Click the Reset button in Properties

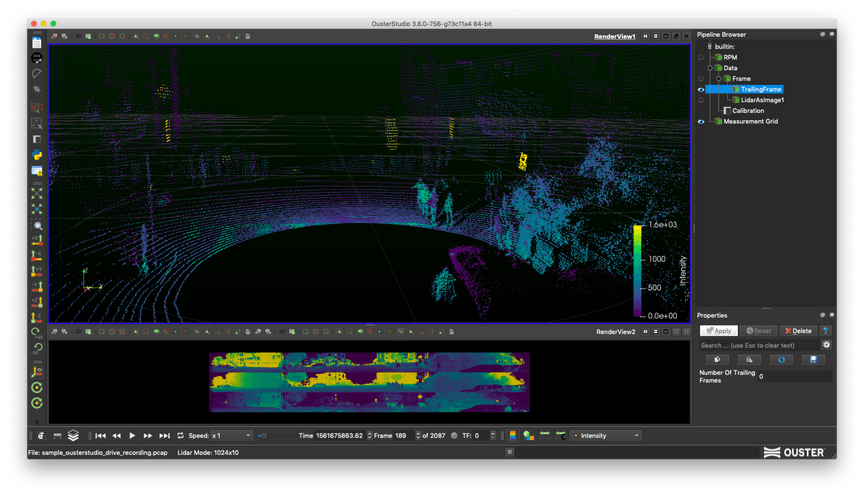pos(758,331)
